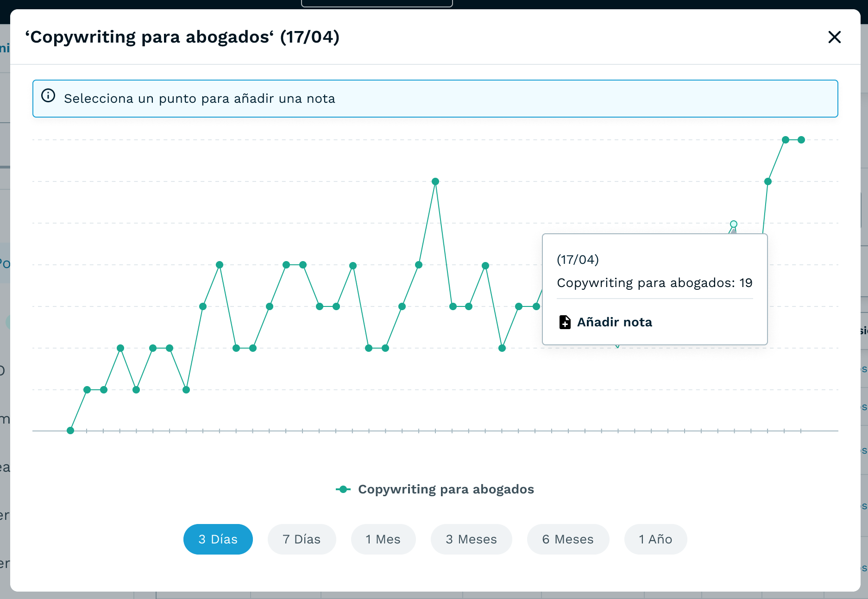This screenshot has width=868, height=599.
Task: Click the legend marker icon for the series
Action: (343, 489)
